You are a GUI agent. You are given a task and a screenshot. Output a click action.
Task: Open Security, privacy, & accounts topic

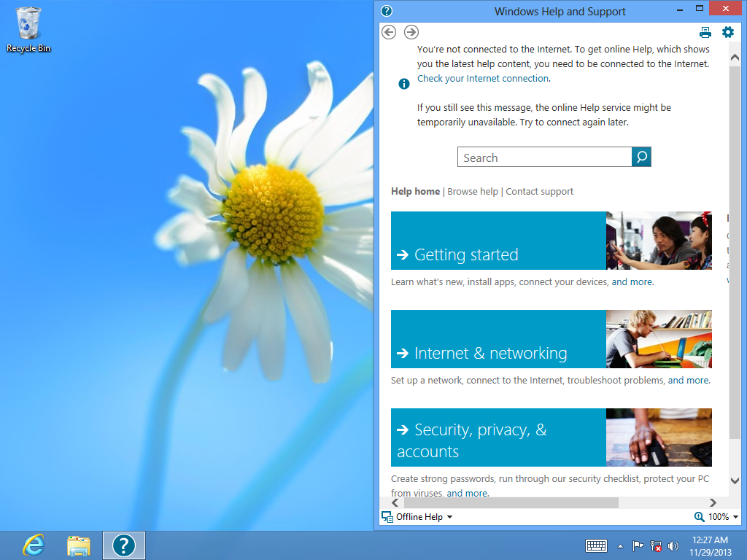[x=498, y=437]
